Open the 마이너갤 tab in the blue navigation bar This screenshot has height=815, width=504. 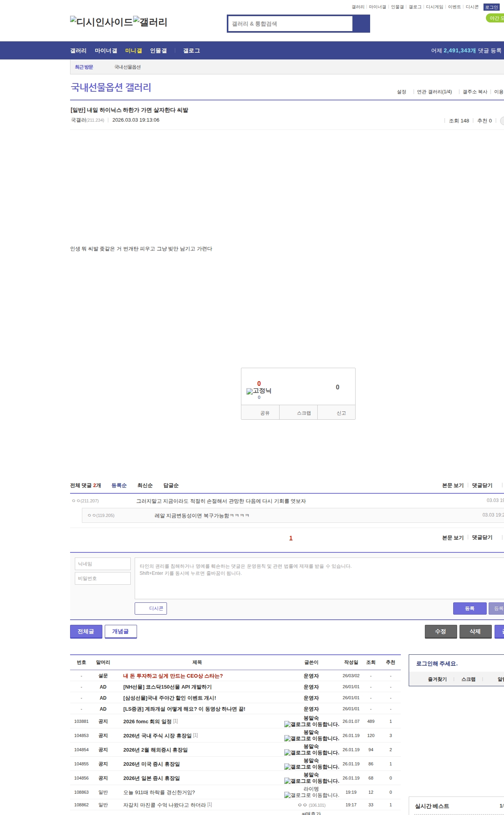click(106, 51)
